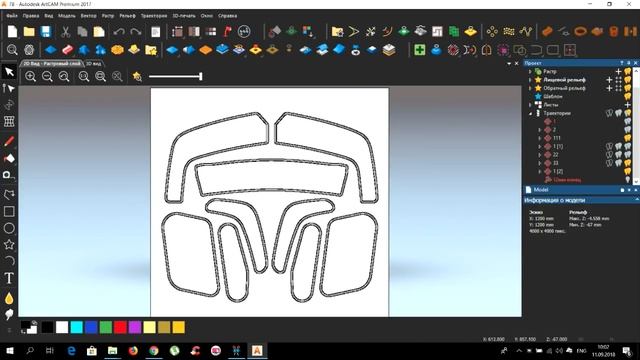
Task: Choose the rectangle vector tool
Action: tap(9, 211)
